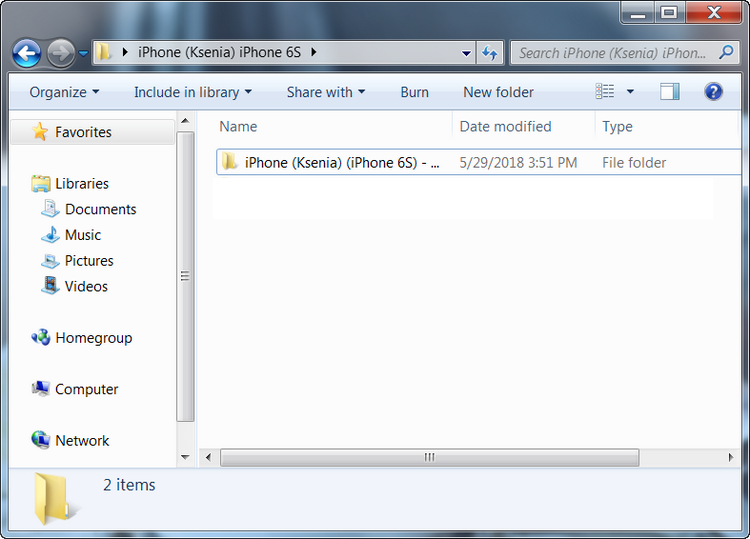Image resolution: width=750 pixels, height=539 pixels.
Task: Click folder icon in address bar
Action: tap(103, 52)
